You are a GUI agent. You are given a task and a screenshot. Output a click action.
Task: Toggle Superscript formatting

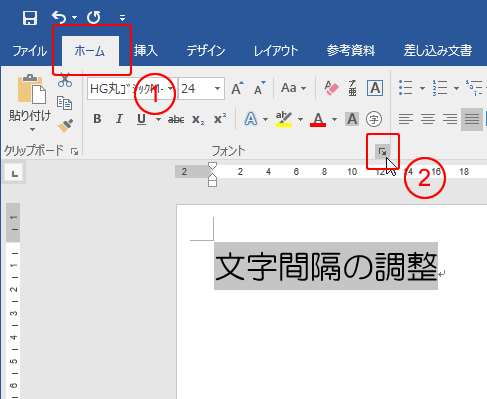click(220, 119)
